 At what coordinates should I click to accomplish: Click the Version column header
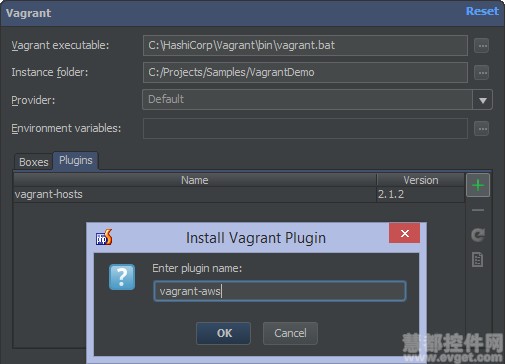pyautogui.click(x=421, y=180)
